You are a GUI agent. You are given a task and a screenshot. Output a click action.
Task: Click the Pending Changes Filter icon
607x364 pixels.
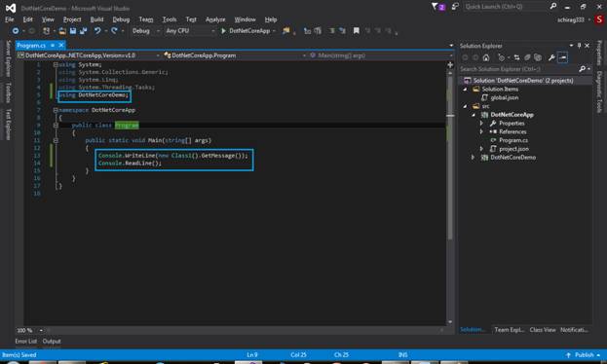502,57
